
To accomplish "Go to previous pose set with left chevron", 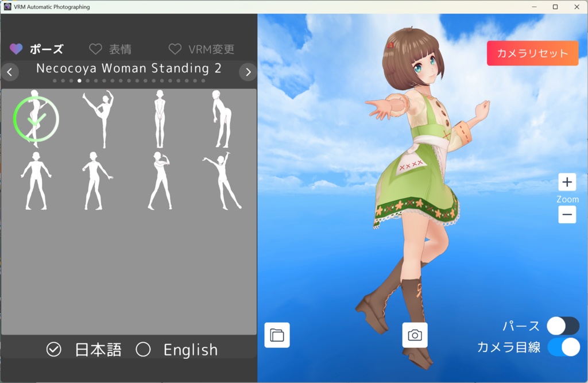I will coord(10,71).
